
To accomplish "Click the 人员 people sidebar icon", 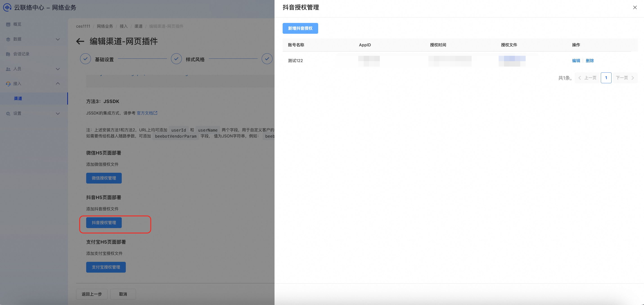I will click(x=8, y=69).
